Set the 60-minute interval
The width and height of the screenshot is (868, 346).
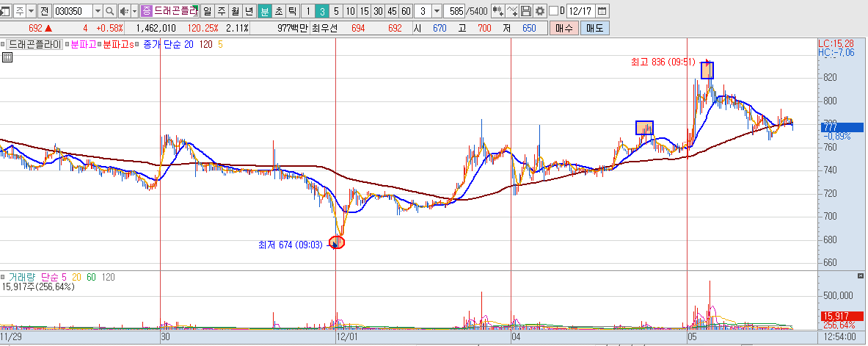(406, 10)
